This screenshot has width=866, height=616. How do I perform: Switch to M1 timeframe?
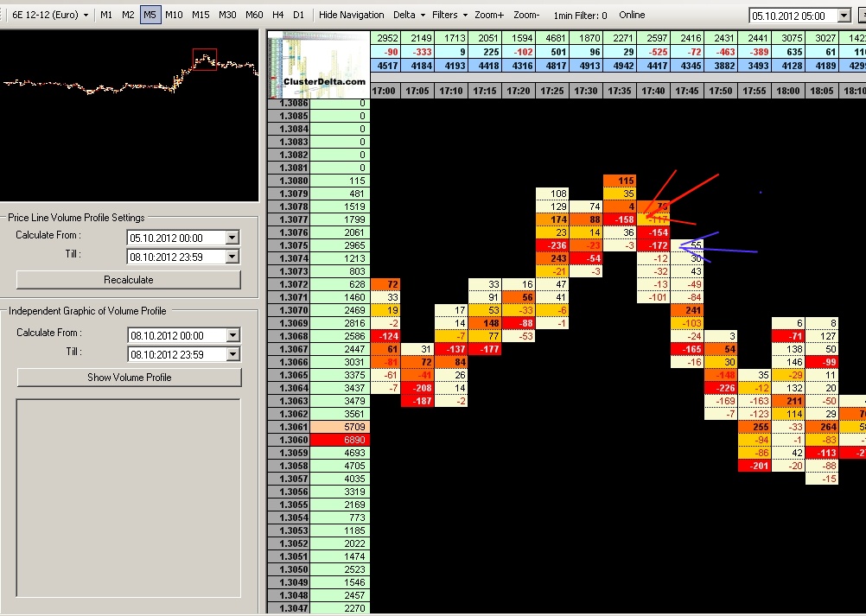click(106, 15)
